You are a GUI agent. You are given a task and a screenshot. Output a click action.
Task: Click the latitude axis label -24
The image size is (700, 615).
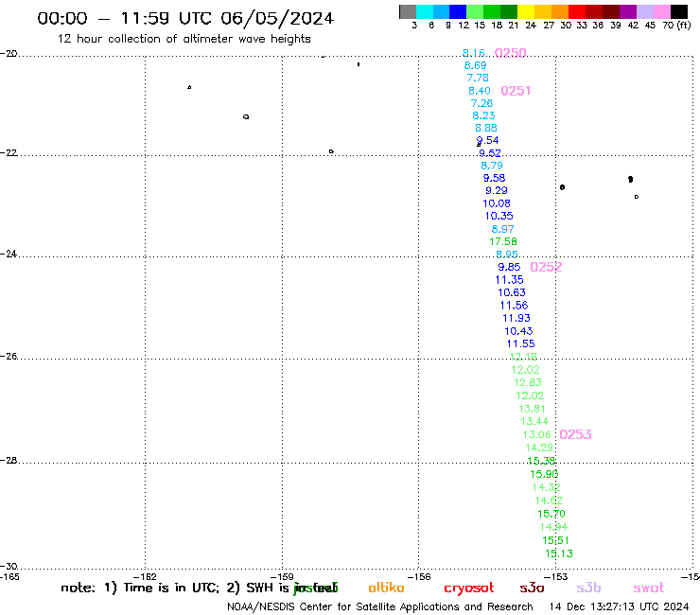(x=9, y=254)
